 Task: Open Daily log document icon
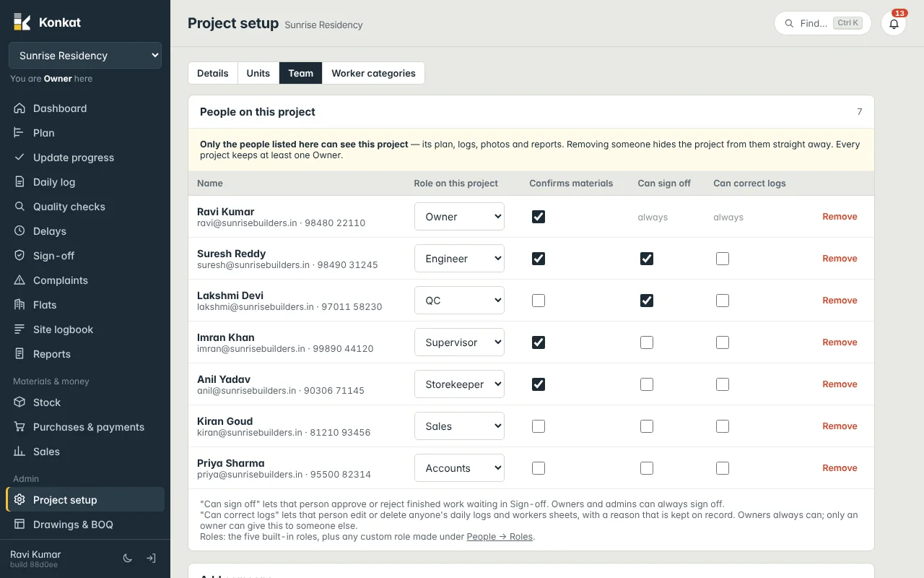(x=19, y=182)
